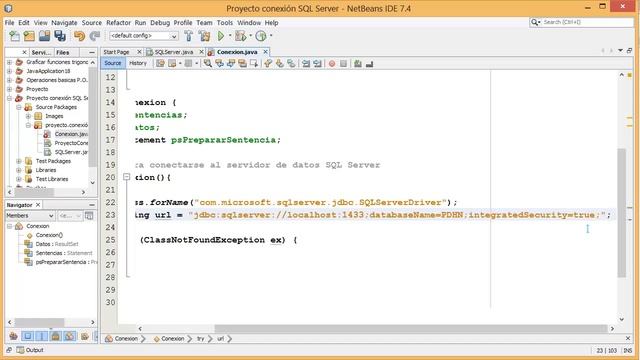Click the Open Project toolbar icon
640x360 pixels.
pyautogui.click(x=44, y=36)
